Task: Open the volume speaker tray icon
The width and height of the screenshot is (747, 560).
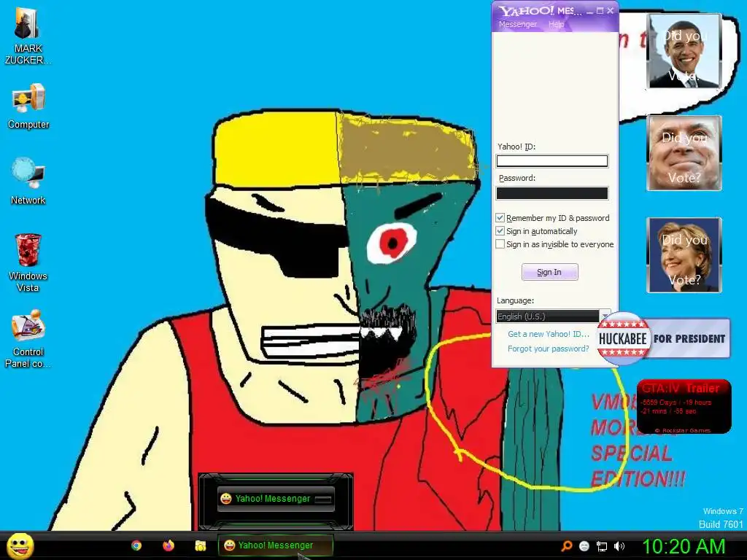Action: pos(619,546)
